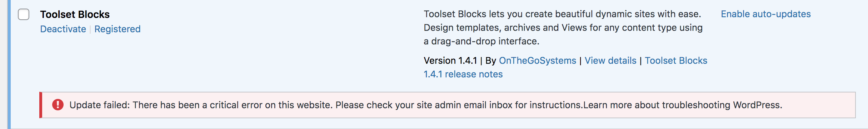This screenshot has height=129, width=868.
Task: Click the drag-and-drop interface description line
Action: pos(482,41)
